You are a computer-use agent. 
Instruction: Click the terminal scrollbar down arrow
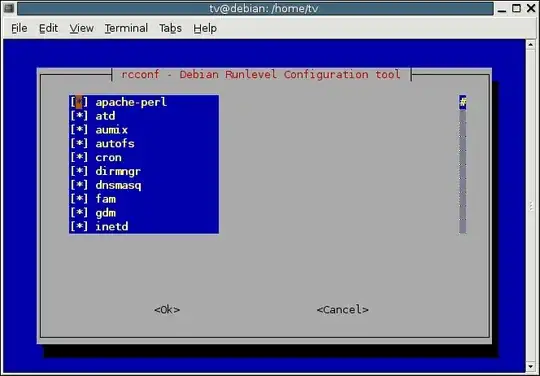pyautogui.click(x=530, y=366)
